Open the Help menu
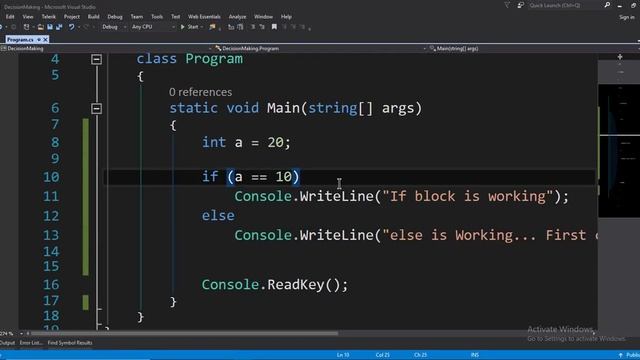640x360 pixels. (x=286, y=17)
